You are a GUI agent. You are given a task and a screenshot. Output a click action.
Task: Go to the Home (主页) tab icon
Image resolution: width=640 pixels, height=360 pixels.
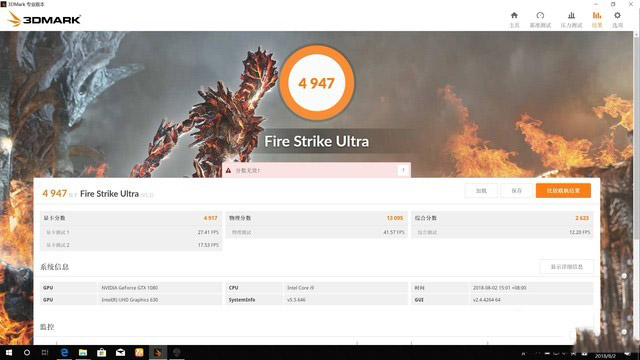(514, 16)
